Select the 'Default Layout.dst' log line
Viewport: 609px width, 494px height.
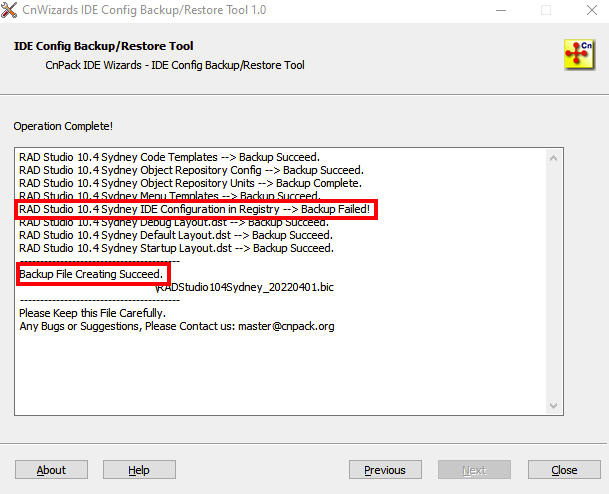click(175, 235)
